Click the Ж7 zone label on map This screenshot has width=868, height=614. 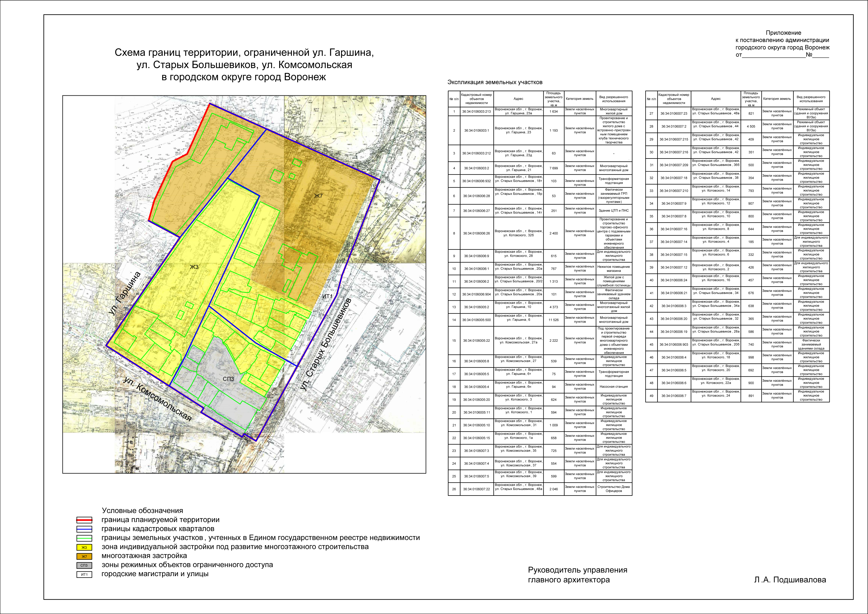(x=318, y=196)
